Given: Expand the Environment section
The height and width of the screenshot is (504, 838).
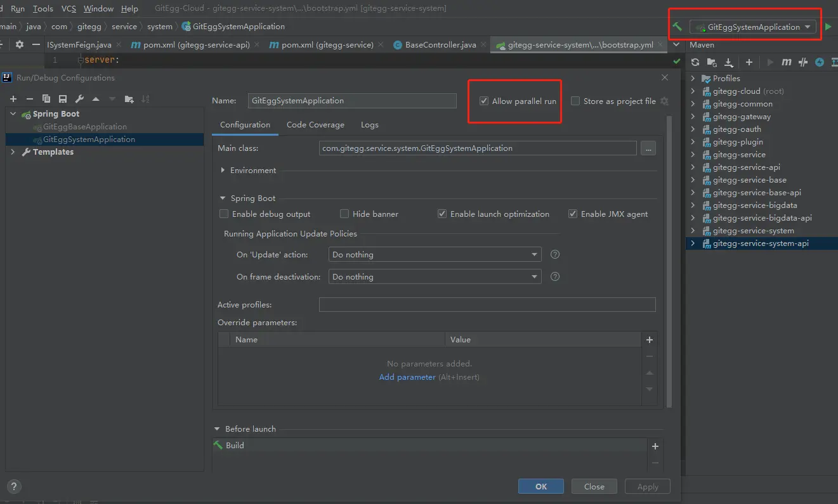Looking at the screenshot, I should pyautogui.click(x=223, y=171).
